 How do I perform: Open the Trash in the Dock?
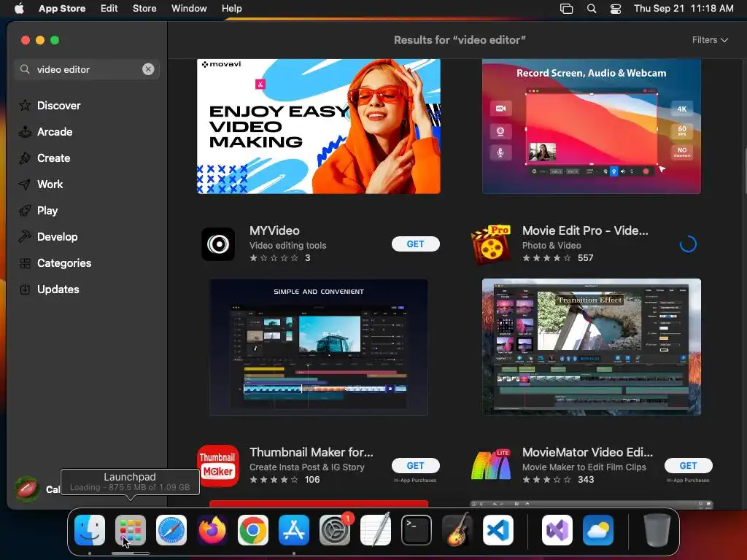click(657, 530)
